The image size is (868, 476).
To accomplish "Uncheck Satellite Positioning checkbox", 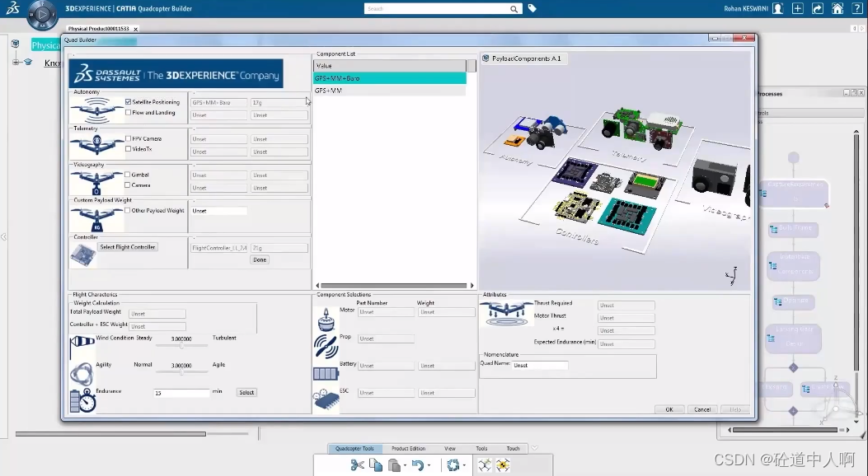I will (129, 102).
